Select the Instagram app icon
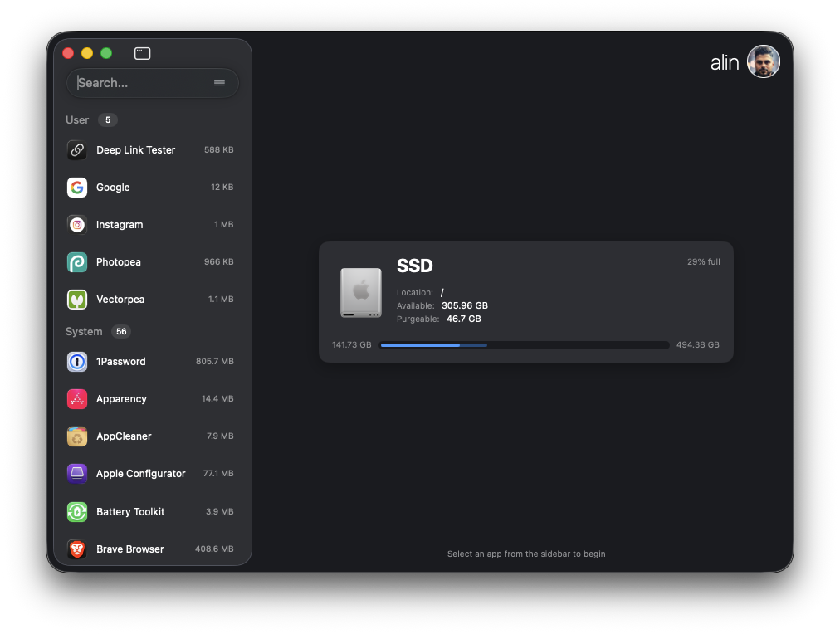 pyautogui.click(x=76, y=224)
